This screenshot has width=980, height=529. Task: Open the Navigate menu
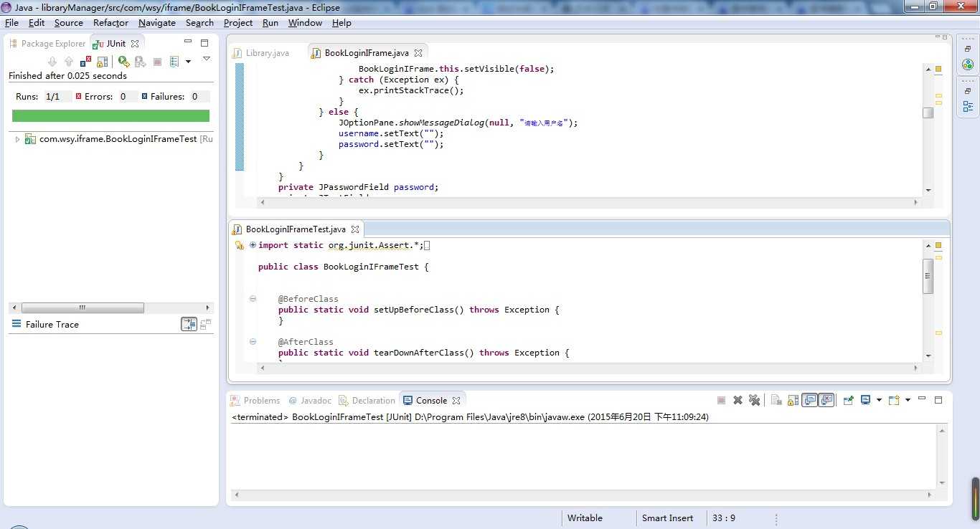click(157, 22)
